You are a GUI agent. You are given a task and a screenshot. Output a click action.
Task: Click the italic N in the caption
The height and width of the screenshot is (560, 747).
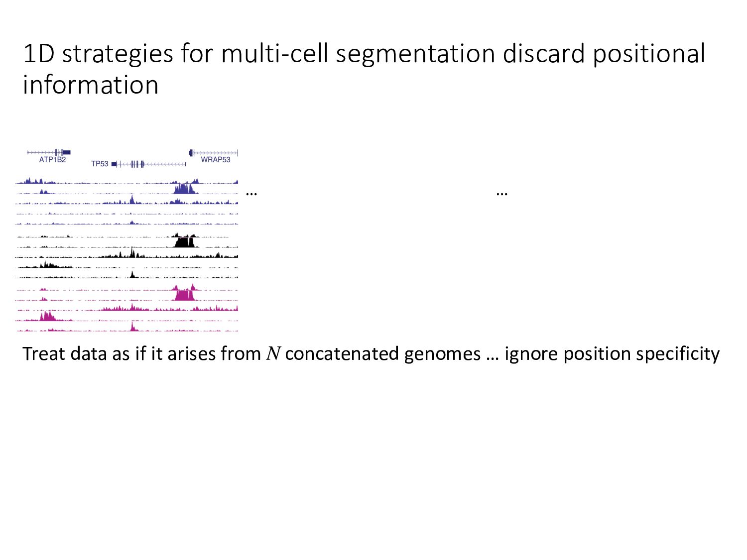pos(273,354)
